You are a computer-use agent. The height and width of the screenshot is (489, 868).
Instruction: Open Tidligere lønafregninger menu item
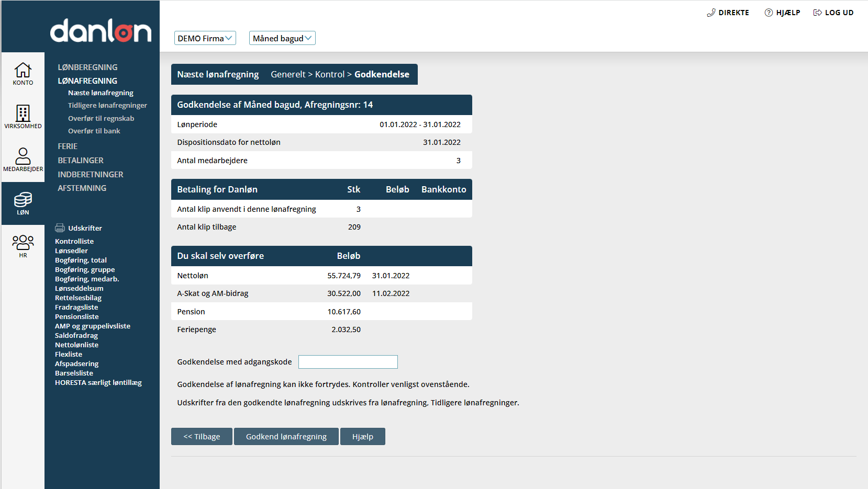point(107,106)
